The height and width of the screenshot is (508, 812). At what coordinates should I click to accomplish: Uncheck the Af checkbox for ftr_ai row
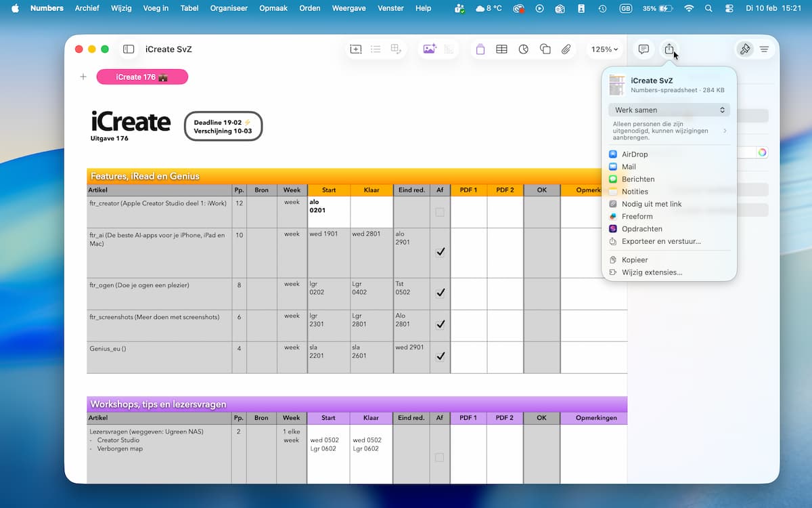point(440,251)
